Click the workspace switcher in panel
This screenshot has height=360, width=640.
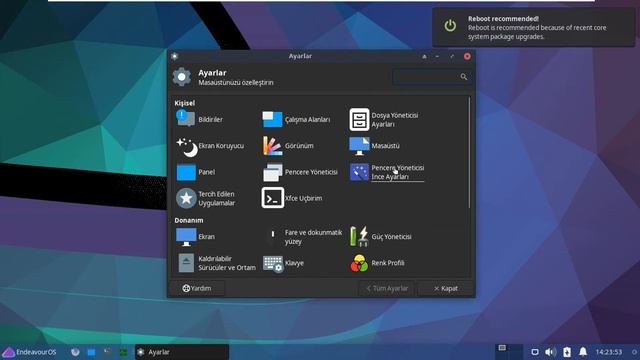(x=509, y=352)
